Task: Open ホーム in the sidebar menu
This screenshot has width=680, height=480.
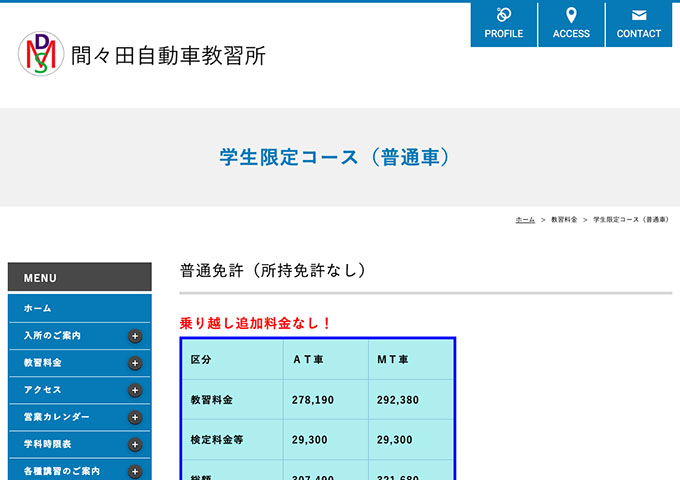Action: coord(38,308)
